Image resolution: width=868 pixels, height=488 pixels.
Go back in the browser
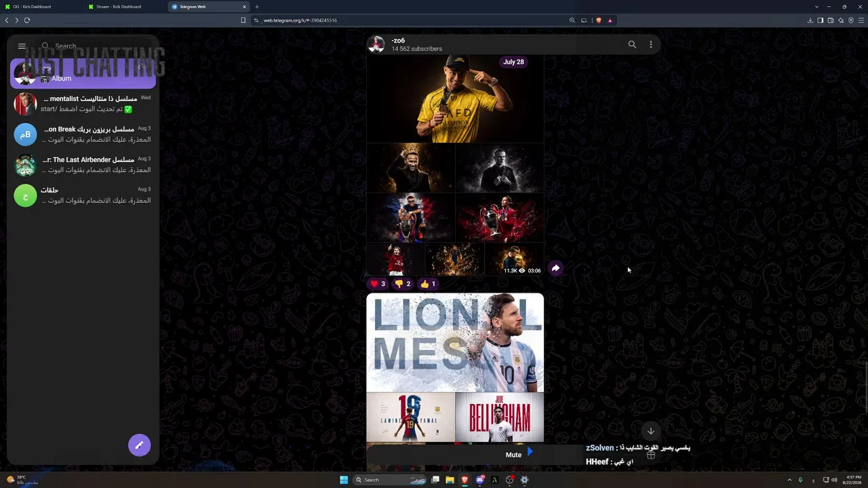click(x=7, y=20)
